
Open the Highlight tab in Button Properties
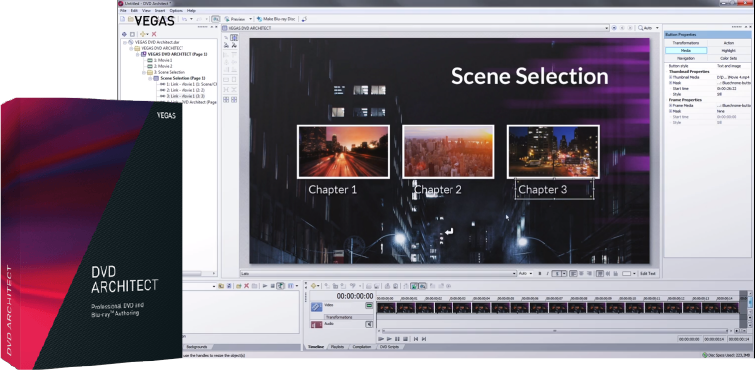[729, 51]
